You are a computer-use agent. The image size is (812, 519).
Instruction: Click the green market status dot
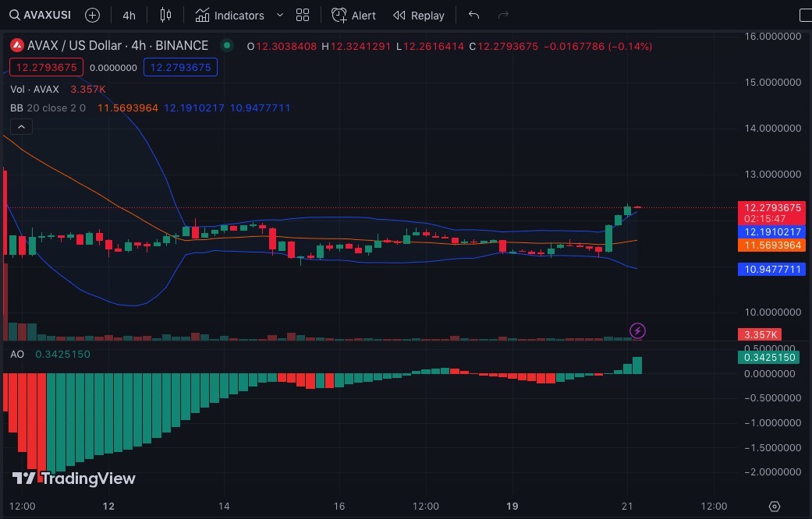click(227, 45)
